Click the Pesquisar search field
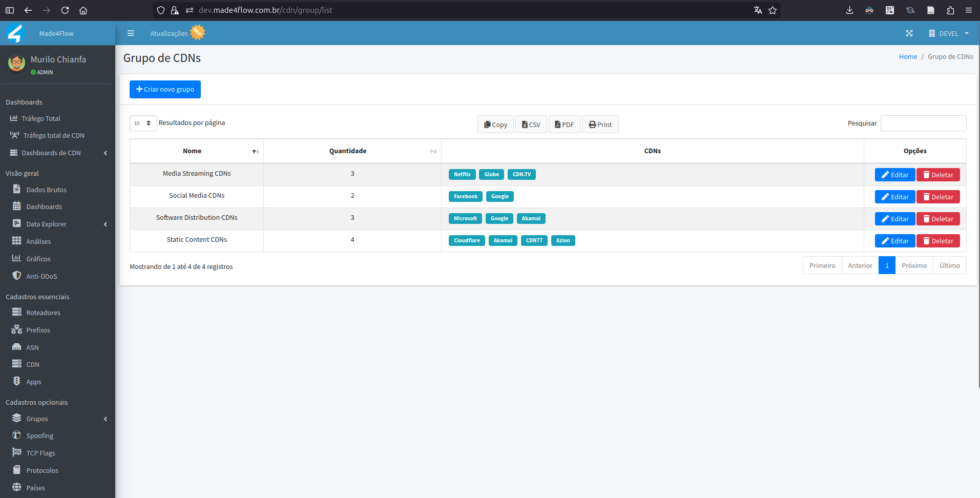 [x=923, y=123]
